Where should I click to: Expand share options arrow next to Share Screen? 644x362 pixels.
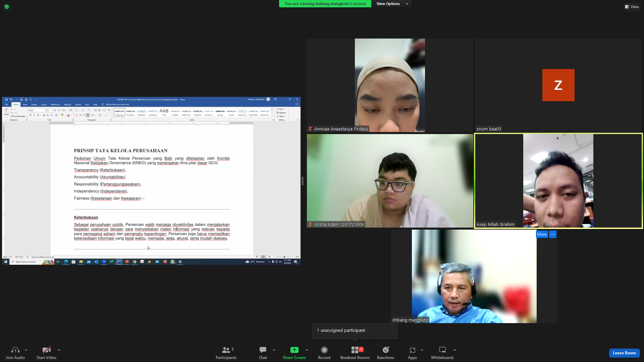[307, 350]
